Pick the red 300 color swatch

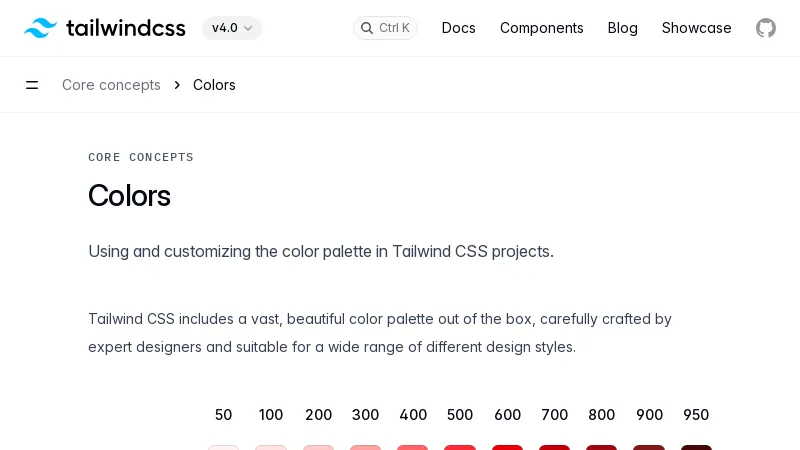[365, 447]
